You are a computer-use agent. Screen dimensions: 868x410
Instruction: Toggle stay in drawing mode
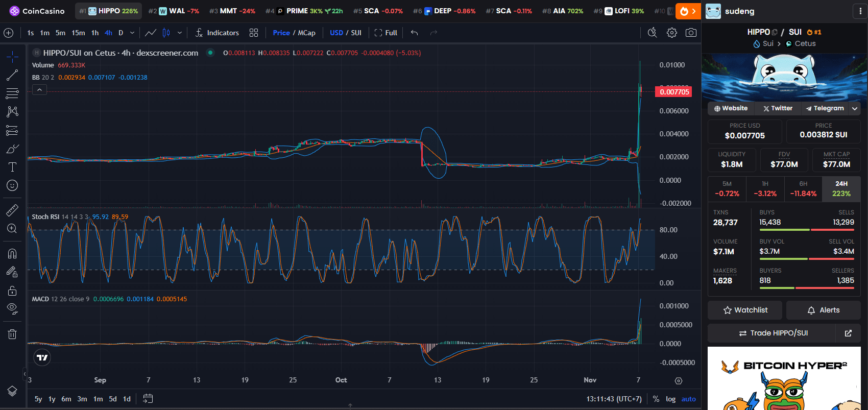[x=12, y=272]
